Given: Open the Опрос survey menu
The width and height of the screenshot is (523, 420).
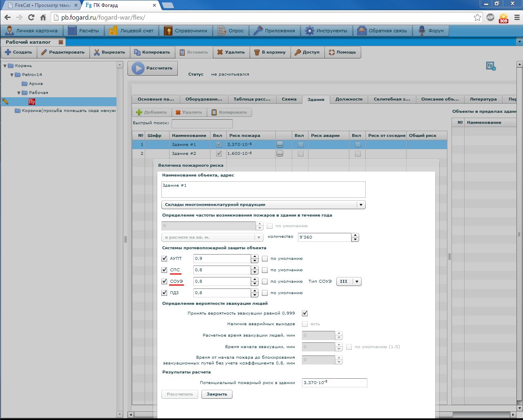Looking at the screenshot, I should click(x=231, y=31).
